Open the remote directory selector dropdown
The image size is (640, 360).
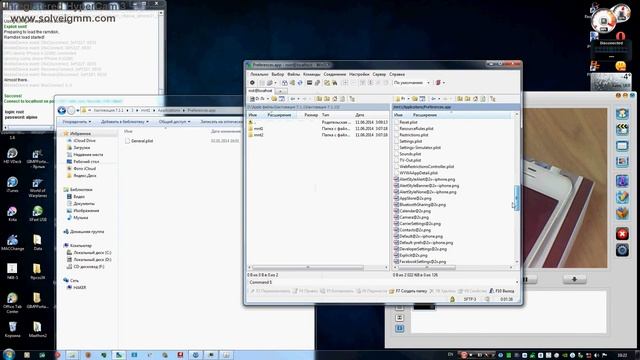click(x=402, y=99)
